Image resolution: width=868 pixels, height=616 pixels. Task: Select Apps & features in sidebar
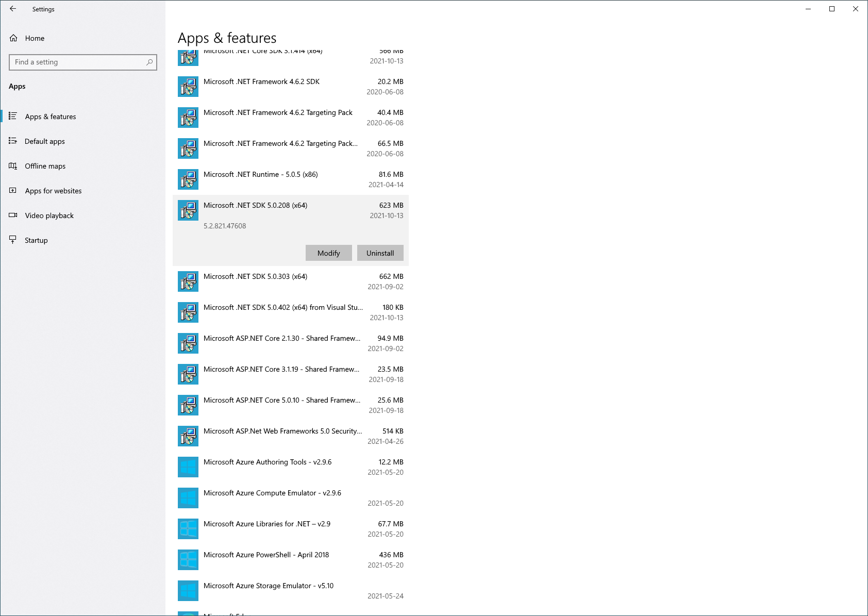click(82, 116)
